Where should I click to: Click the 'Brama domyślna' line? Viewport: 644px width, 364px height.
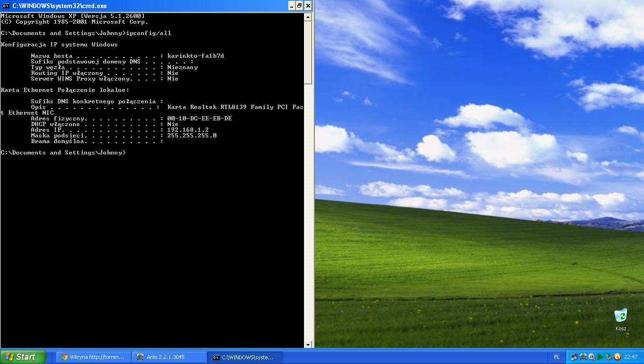pyautogui.click(x=97, y=141)
